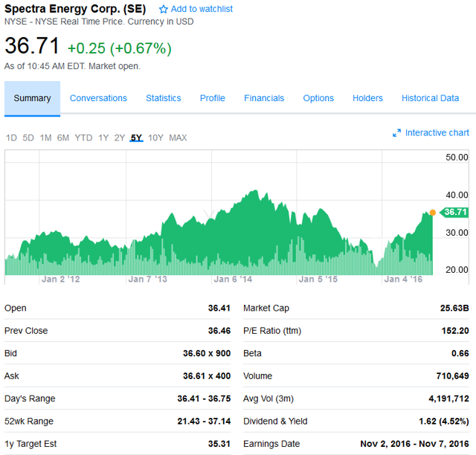476x455 pixels.
Task: Open the Interactive chart link
Action: point(437,133)
